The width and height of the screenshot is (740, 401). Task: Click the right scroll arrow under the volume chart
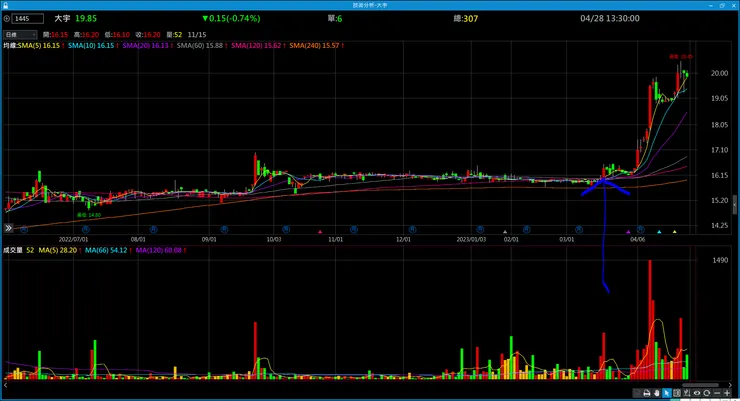point(730,385)
